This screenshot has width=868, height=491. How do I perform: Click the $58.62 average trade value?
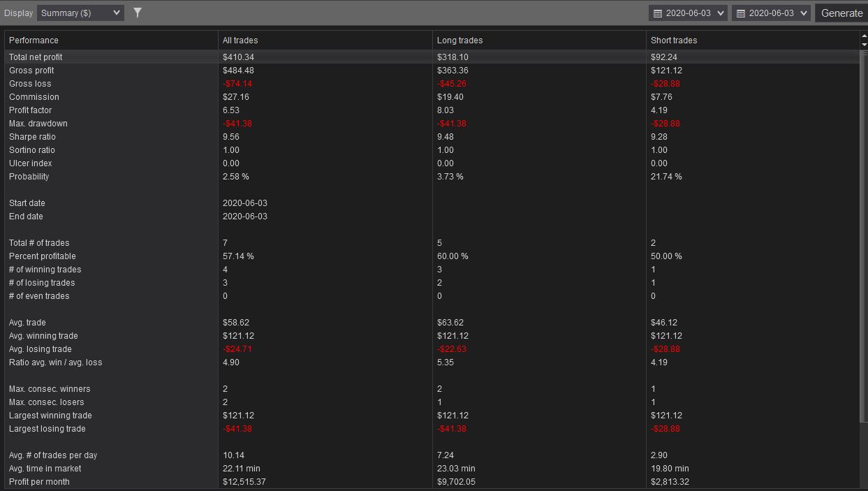tap(236, 323)
